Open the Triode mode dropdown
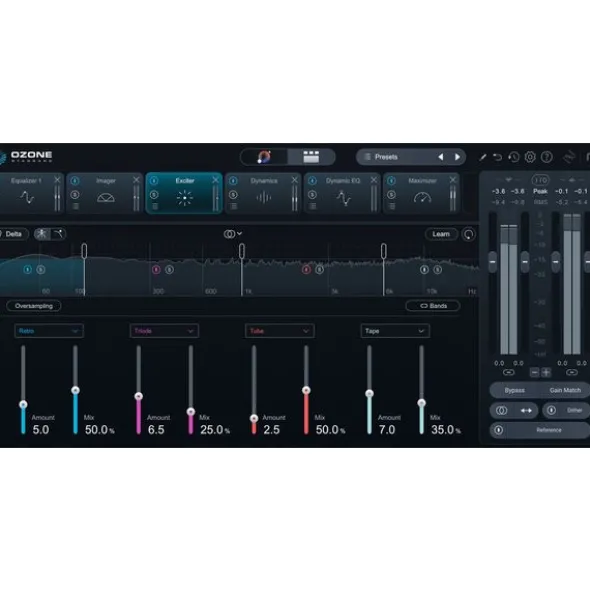 coord(164,331)
